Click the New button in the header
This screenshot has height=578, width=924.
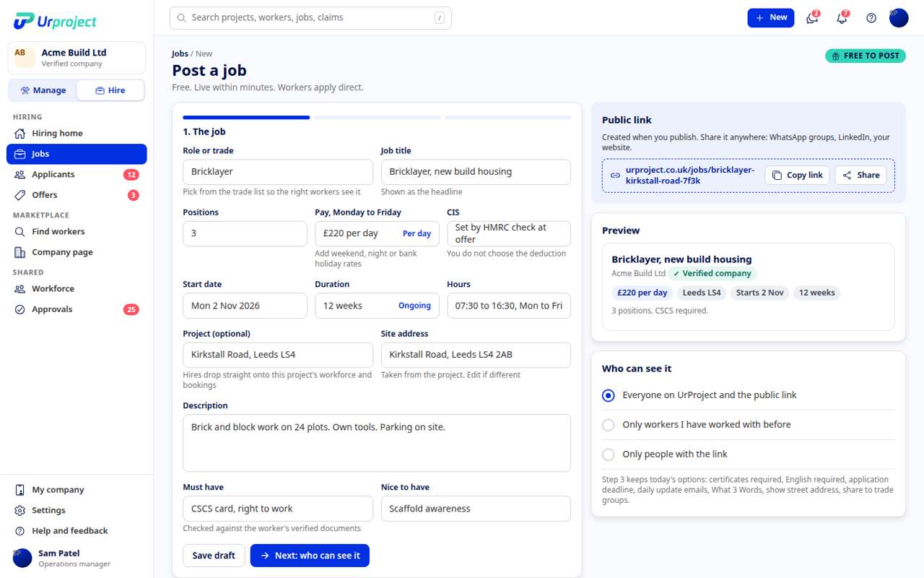coord(771,18)
